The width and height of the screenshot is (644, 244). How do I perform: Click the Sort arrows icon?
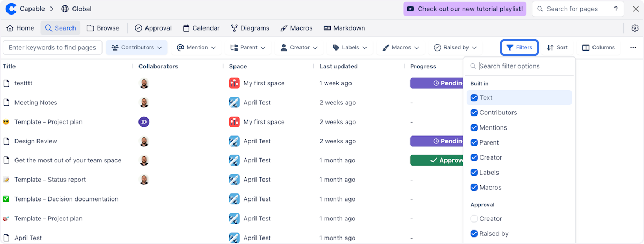pos(550,47)
